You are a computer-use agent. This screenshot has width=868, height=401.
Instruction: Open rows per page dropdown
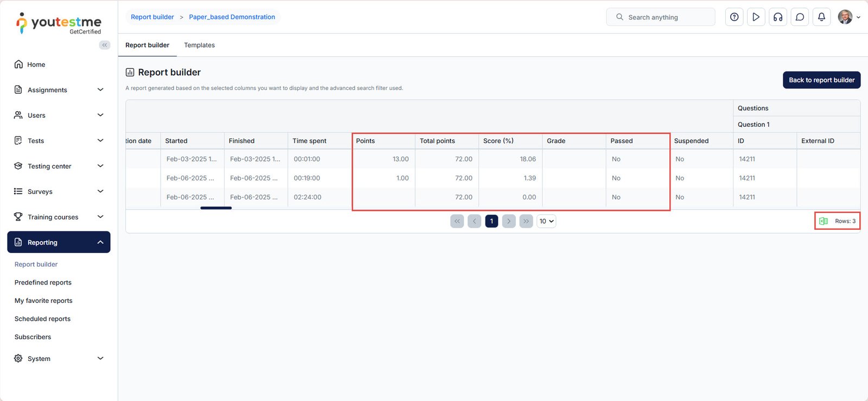546,221
